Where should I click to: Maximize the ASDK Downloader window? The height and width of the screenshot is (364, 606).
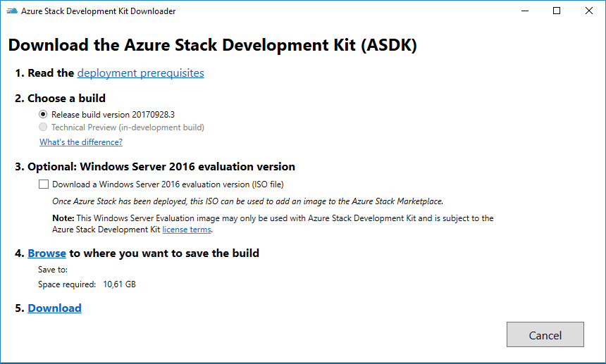557,11
